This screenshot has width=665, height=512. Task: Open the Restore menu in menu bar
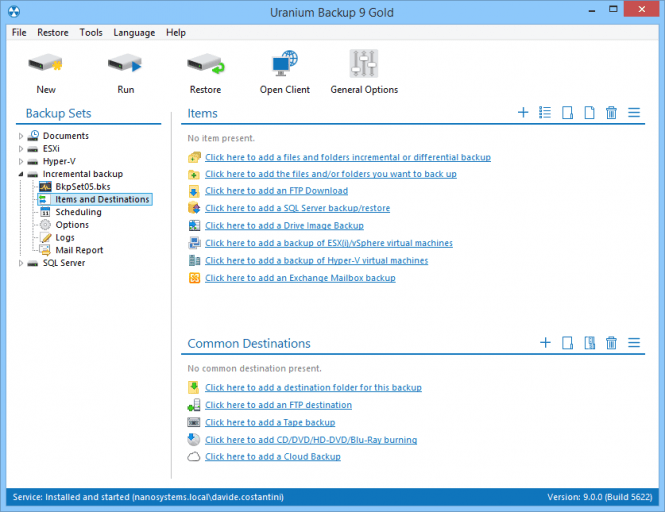coord(53,33)
